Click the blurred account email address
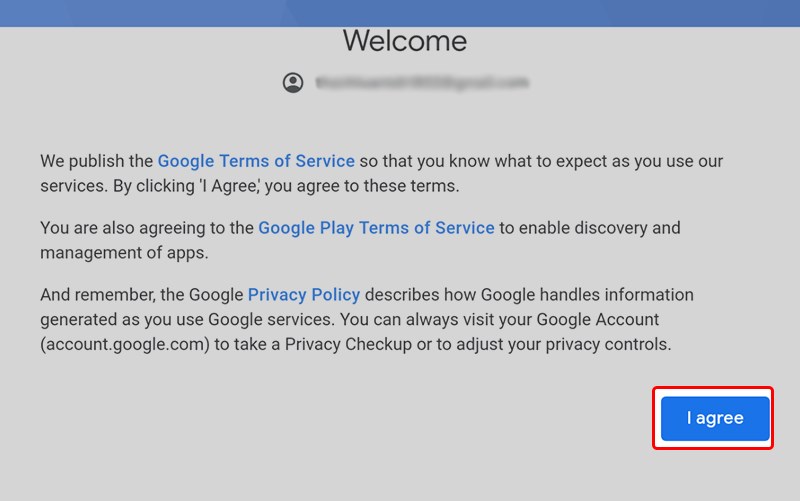The height and width of the screenshot is (501, 800). (421, 83)
